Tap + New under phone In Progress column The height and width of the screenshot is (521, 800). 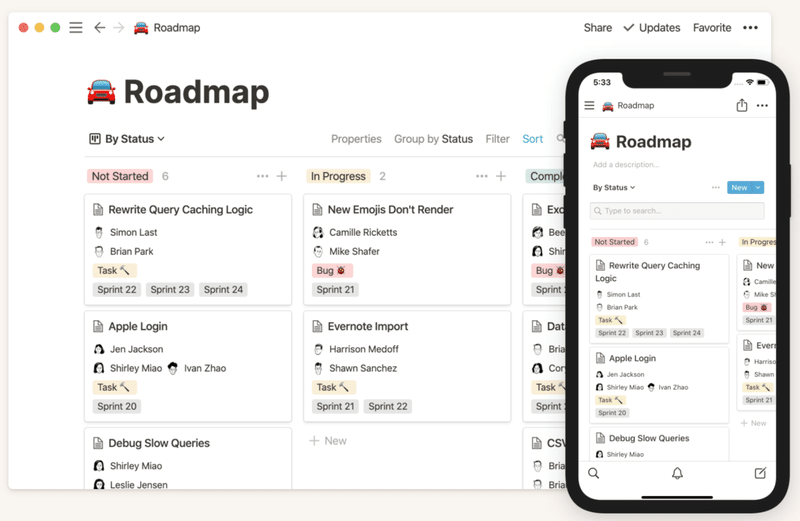(x=754, y=424)
